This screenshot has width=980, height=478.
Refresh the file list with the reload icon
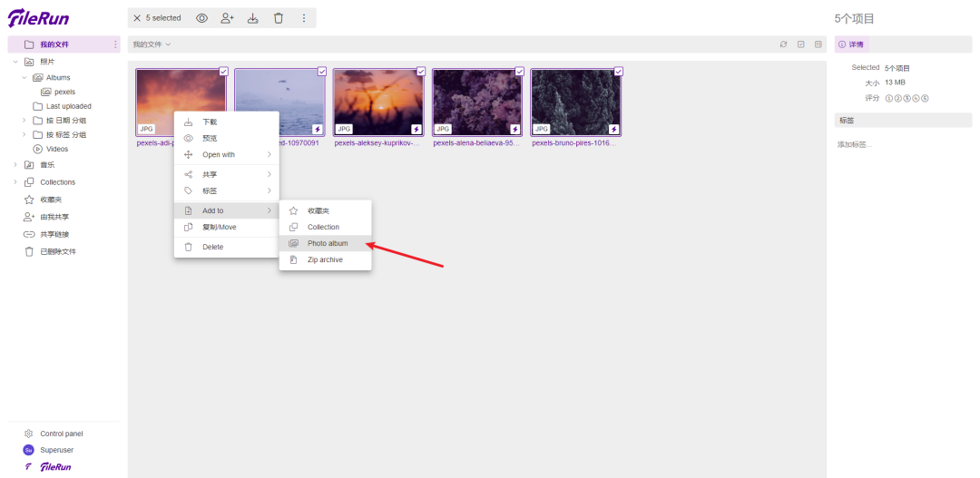[x=783, y=44]
